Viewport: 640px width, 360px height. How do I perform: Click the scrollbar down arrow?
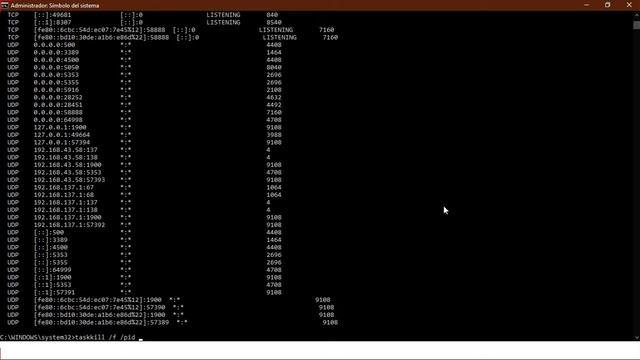point(636,338)
